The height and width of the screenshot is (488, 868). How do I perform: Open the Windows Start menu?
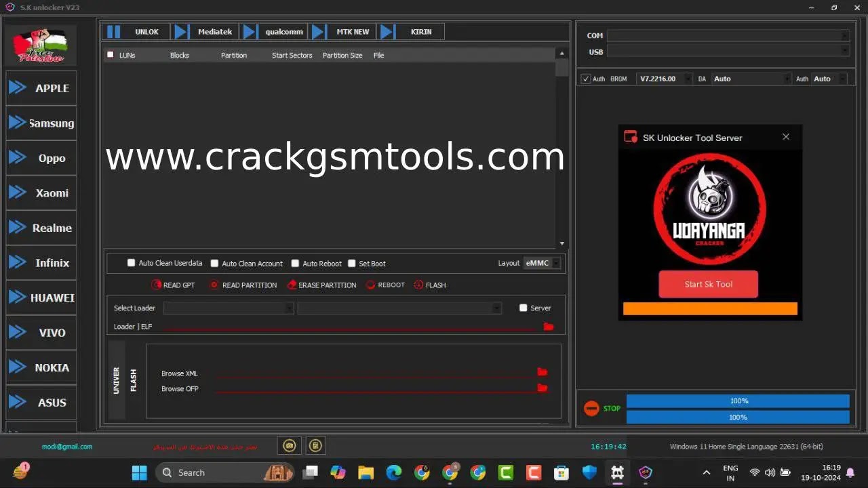coord(139,472)
